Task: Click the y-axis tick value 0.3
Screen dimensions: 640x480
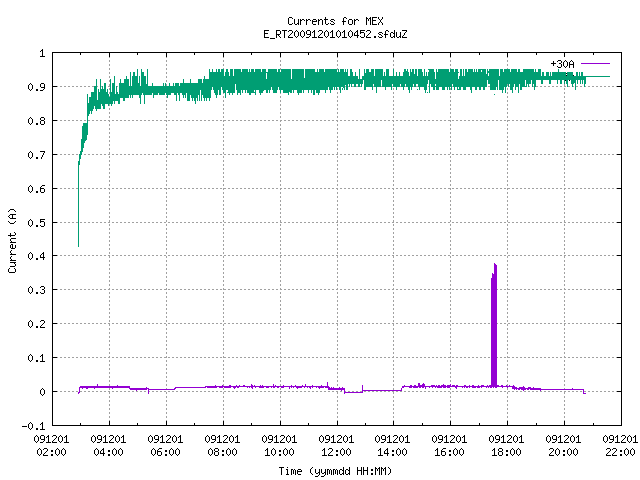Action: (x=37, y=290)
